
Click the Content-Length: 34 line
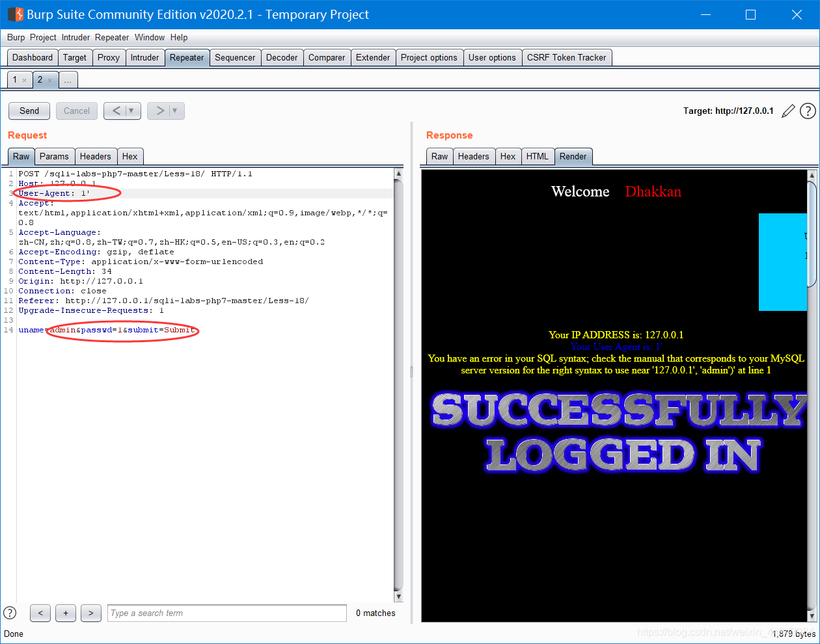coord(65,271)
